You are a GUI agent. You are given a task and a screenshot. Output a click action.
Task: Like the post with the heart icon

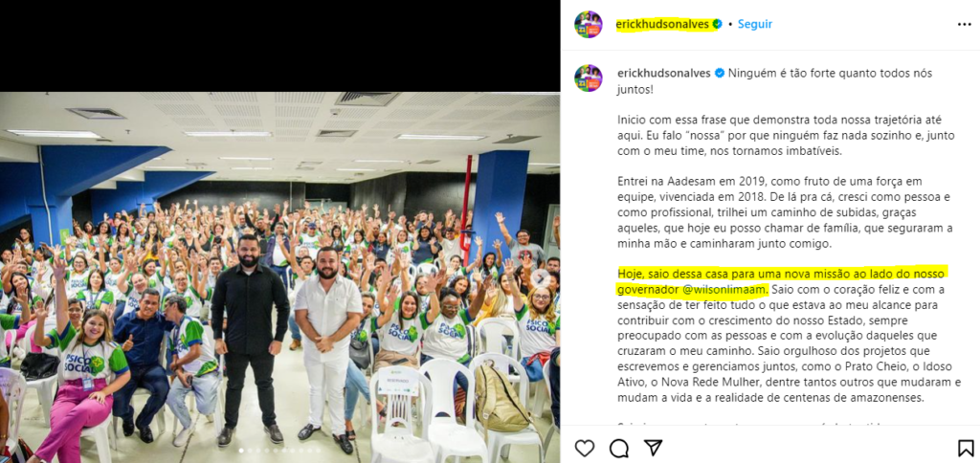pos(585,448)
